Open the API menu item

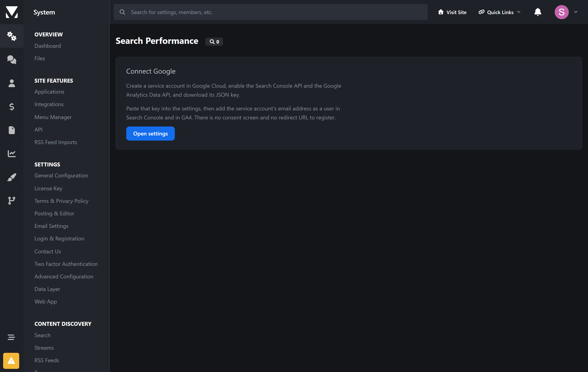tap(39, 130)
